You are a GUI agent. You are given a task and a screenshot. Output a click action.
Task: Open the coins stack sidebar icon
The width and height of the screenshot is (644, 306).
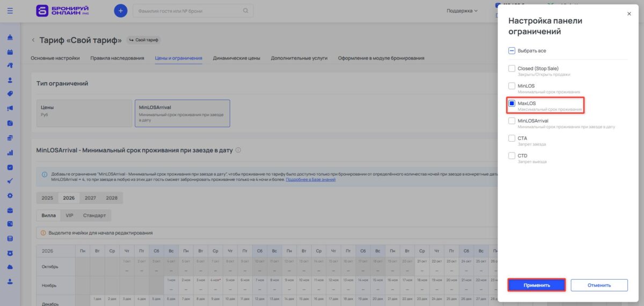coord(10,138)
